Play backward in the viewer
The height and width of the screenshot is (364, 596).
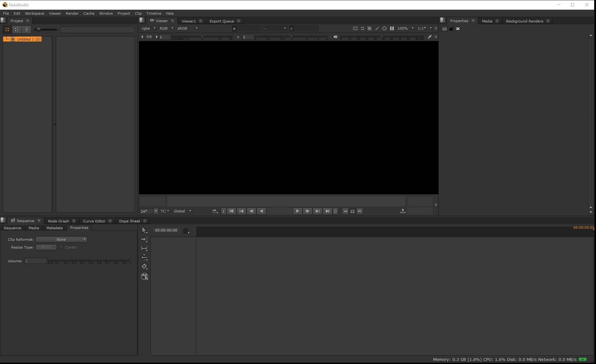261,211
